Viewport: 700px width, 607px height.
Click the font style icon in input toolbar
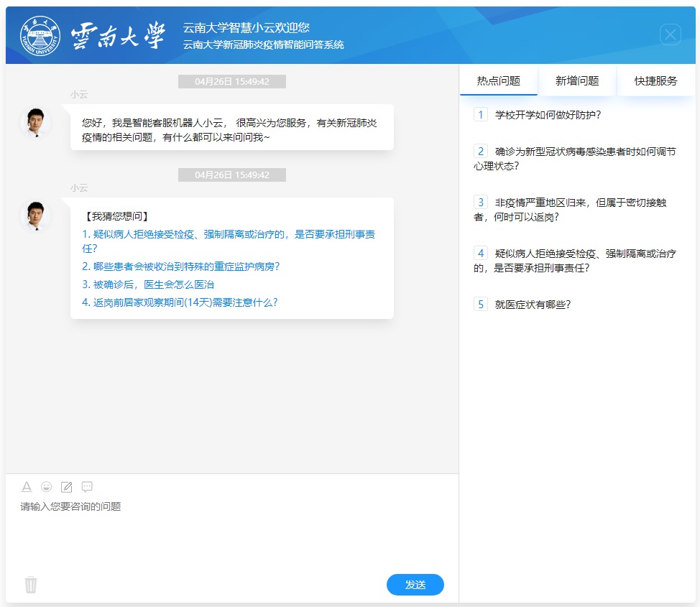point(27,486)
